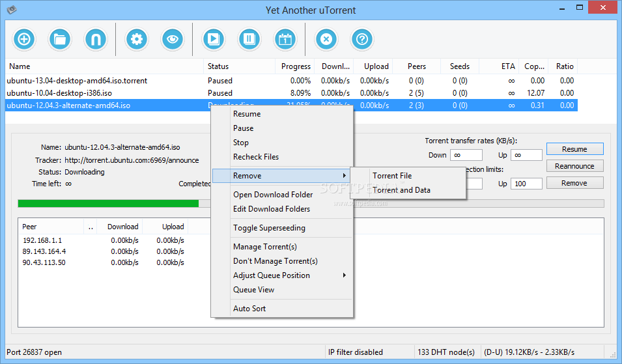Sort by the Peers column header

tap(417, 66)
